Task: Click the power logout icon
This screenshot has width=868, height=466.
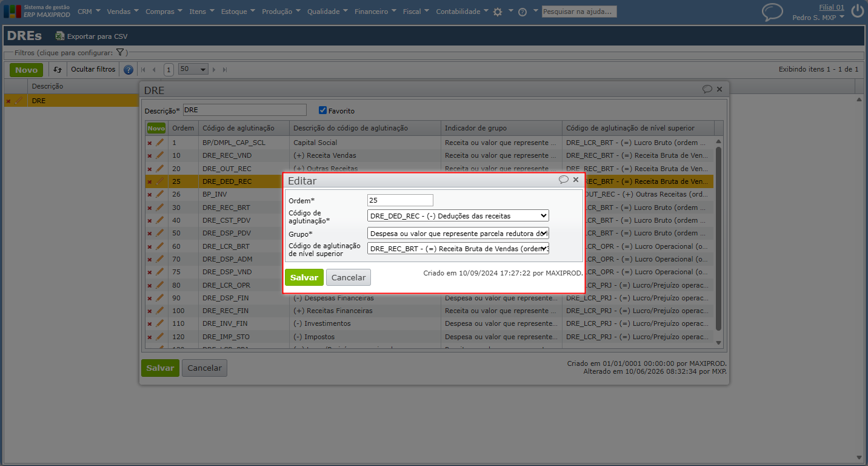Action: pos(857,11)
